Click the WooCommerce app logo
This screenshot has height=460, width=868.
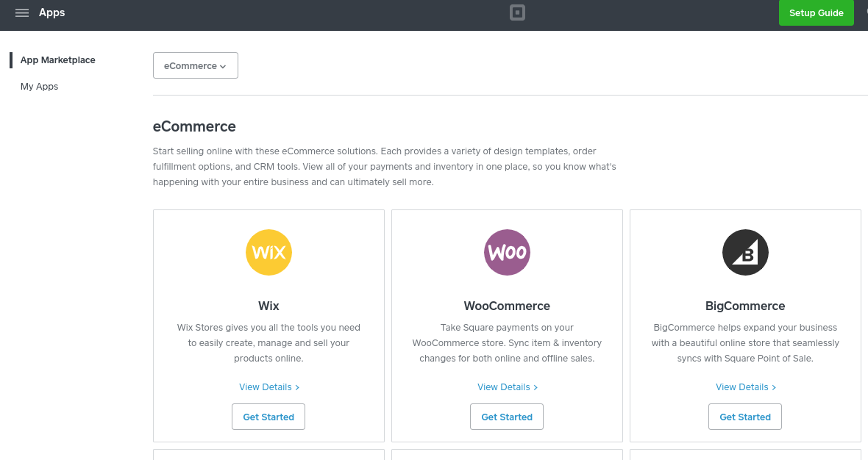point(507,252)
